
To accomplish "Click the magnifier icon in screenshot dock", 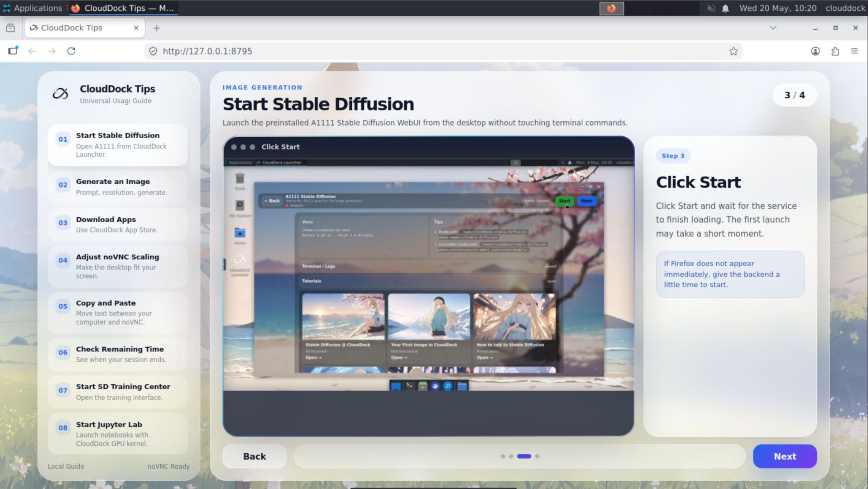I will (447, 386).
